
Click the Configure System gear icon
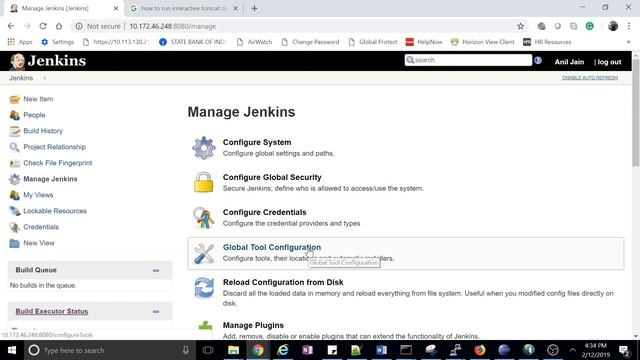click(x=204, y=148)
